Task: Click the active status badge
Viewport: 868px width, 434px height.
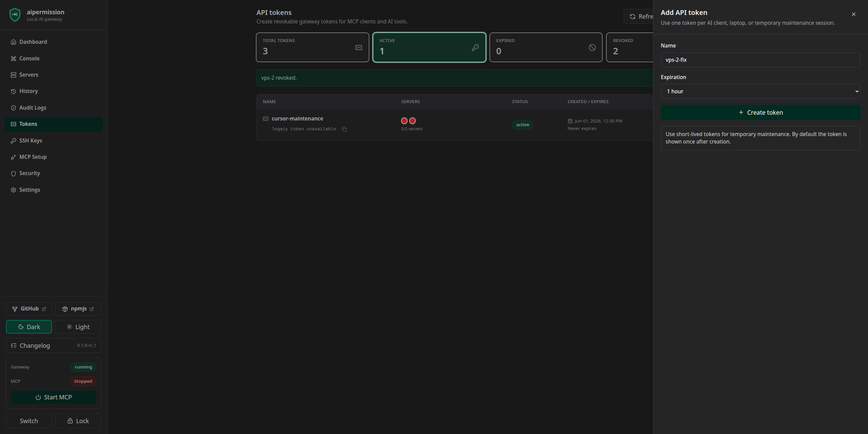Action: (522, 125)
